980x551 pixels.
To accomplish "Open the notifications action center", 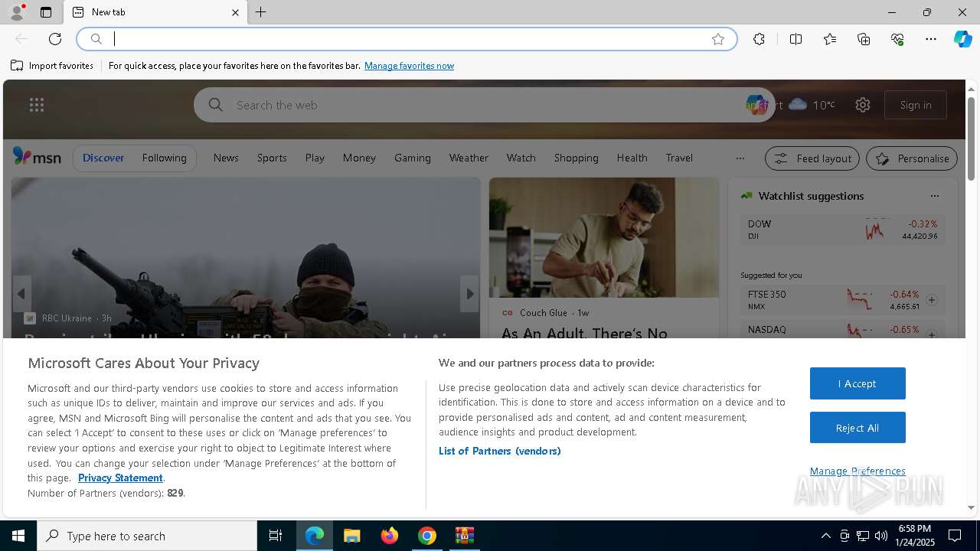I will click(x=955, y=536).
